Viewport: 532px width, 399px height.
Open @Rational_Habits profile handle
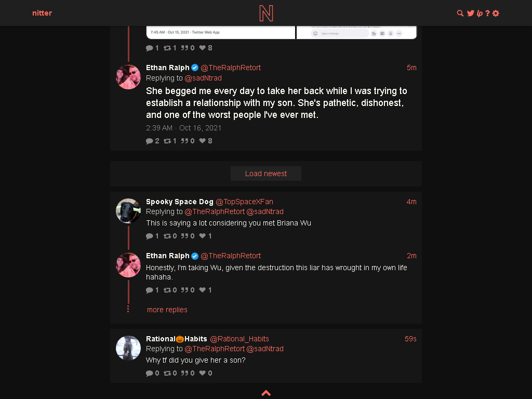pos(239,339)
